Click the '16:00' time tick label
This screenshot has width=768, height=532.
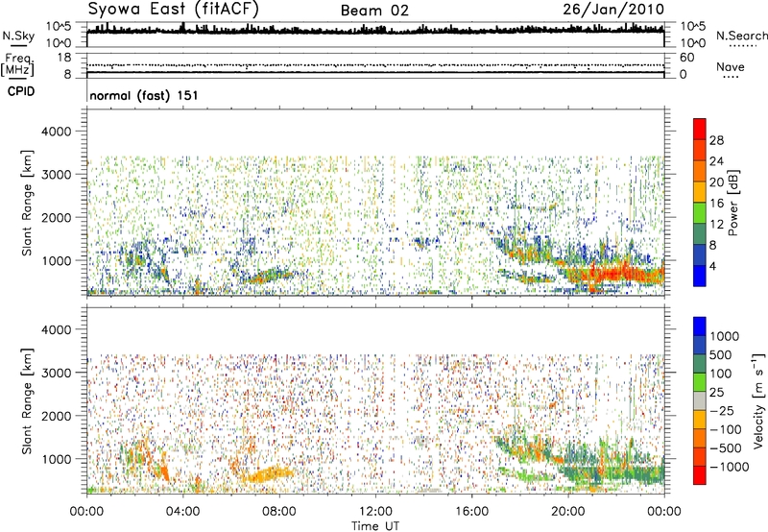[471, 512]
